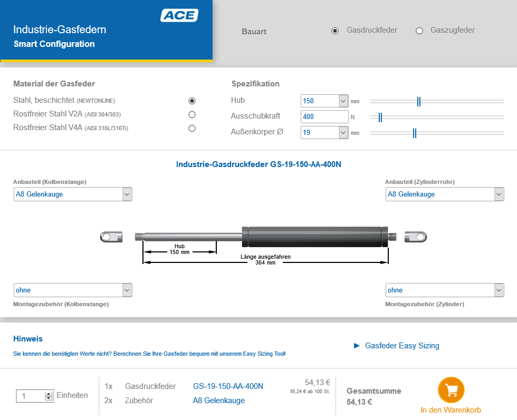Open the Hub dropdown
This screenshot has width=517, height=420.
(343, 101)
